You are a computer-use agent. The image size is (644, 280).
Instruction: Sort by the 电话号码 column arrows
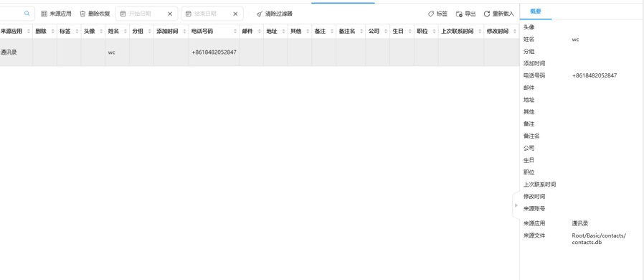[x=235, y=32]
